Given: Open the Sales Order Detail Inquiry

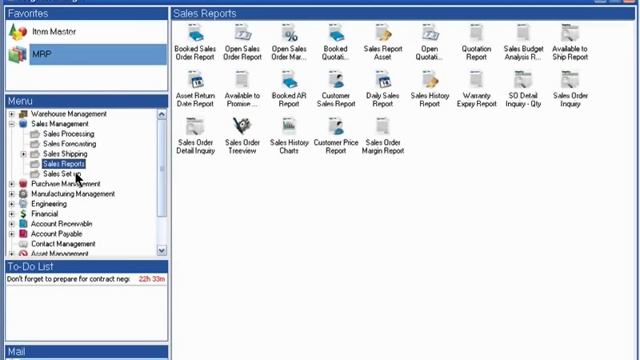Looking at the screenshot, I should pos(195,136).
